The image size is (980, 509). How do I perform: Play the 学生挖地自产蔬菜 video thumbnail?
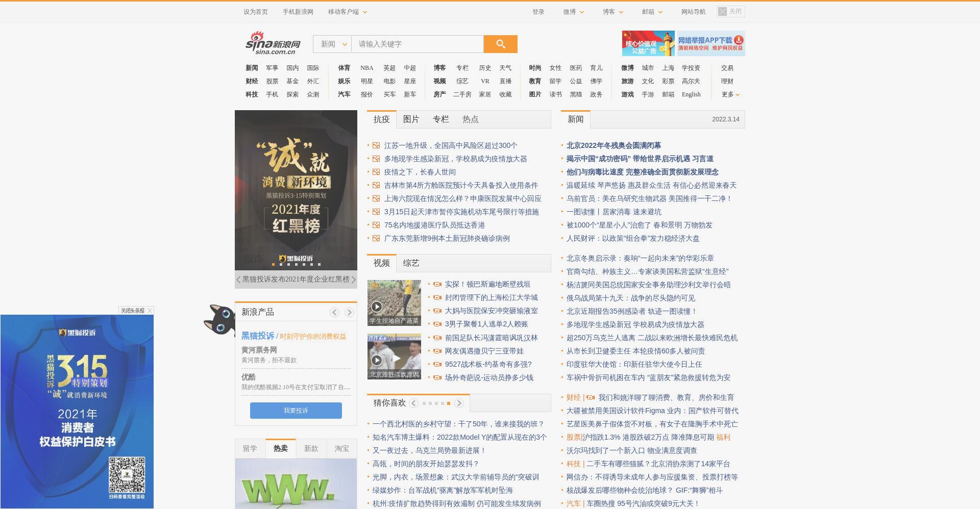394,302
